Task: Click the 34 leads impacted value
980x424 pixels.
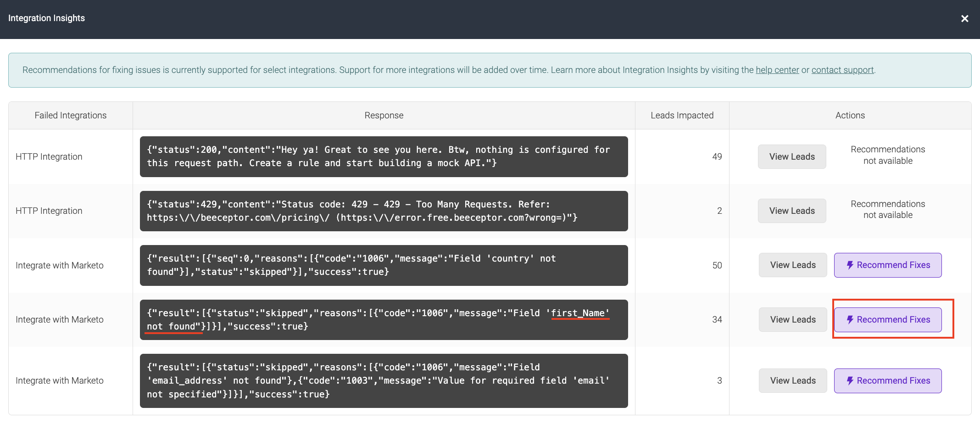Action: click(x=717, y=319)
